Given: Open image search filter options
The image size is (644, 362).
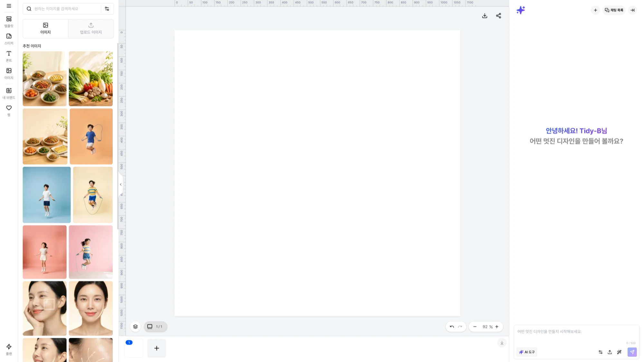Looking at the screenshot, I should (107, 9).
